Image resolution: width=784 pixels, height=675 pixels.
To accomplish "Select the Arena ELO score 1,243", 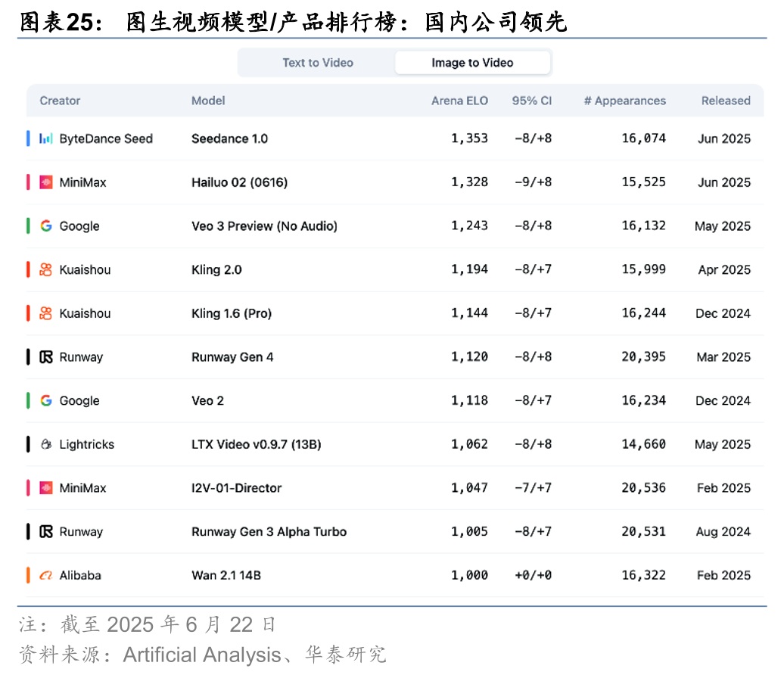I will [x=469, y=226].
